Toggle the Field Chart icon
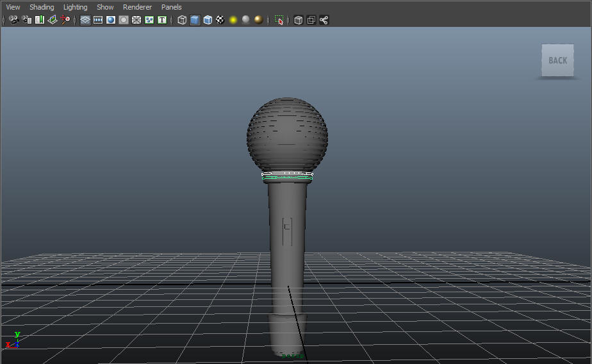This screenshot has width=592, height=364. (136, 20)
